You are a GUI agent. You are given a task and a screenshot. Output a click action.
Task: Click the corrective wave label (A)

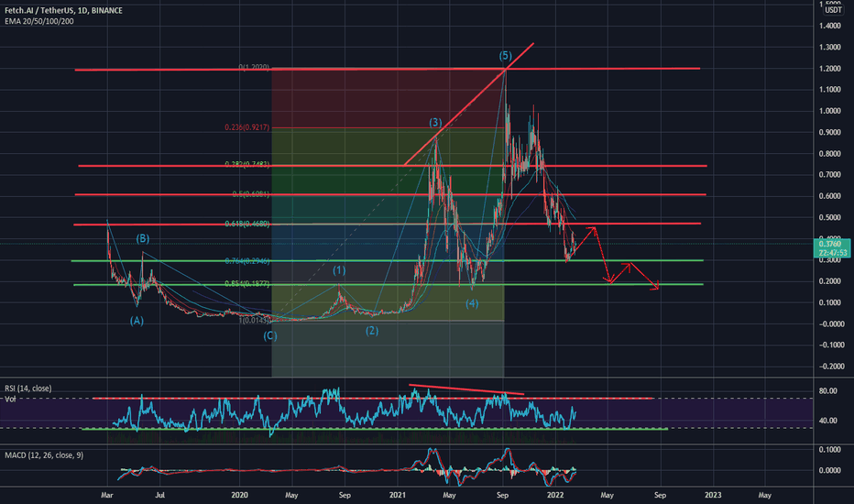[x=137, y=321]
